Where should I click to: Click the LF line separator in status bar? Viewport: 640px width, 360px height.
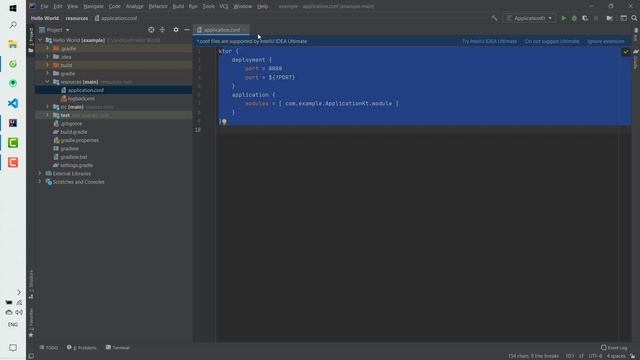[581, 356]
